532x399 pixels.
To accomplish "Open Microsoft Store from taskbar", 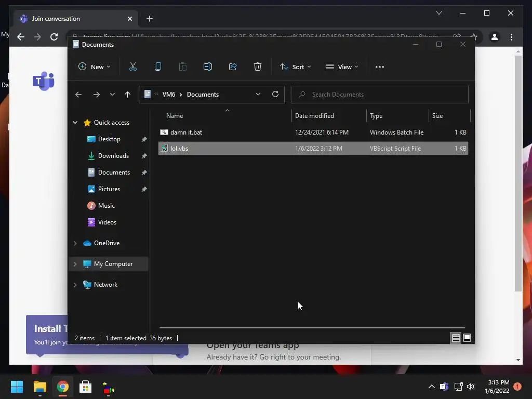I will pyautogui.click(x=85, y=387).
